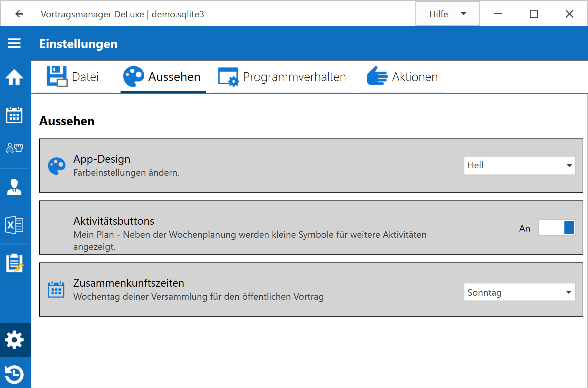Select the settings gear in sidebar
The image size is (588, 388).
point(14,340)
